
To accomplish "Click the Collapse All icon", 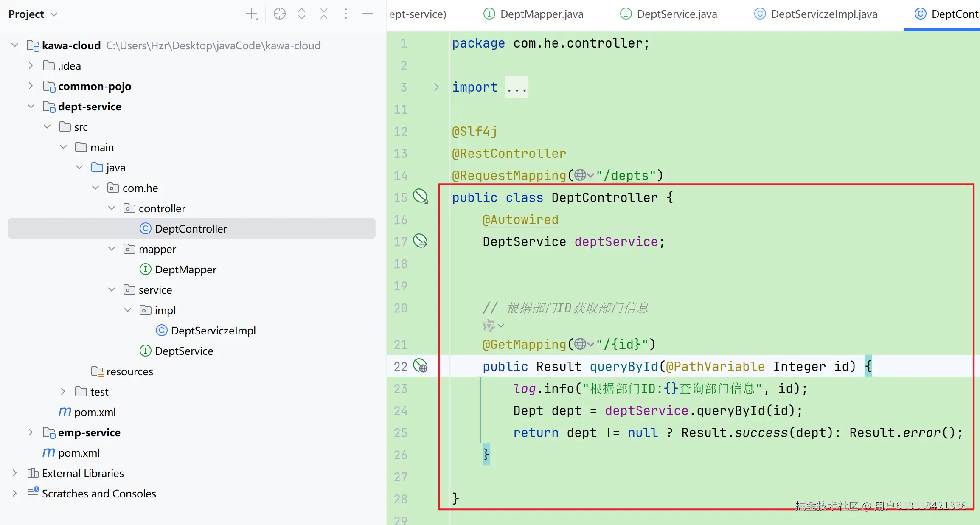I will (x=324, y=14).
